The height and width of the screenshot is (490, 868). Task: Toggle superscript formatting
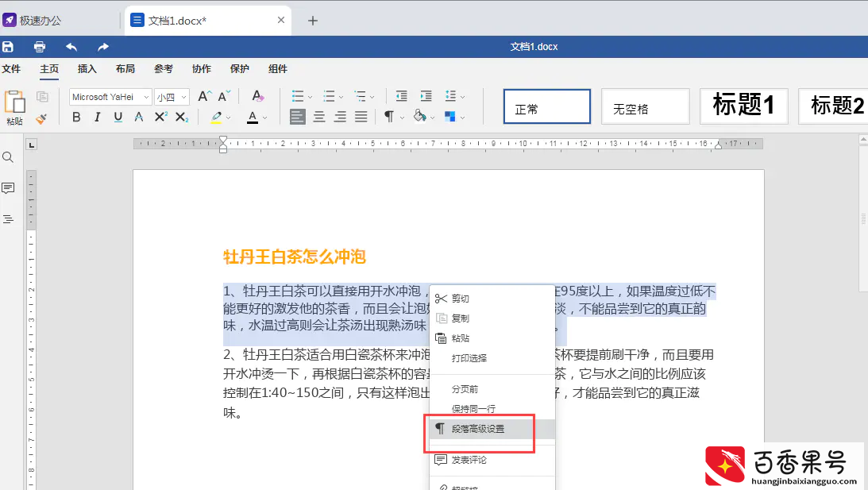(x=160, y=117)
